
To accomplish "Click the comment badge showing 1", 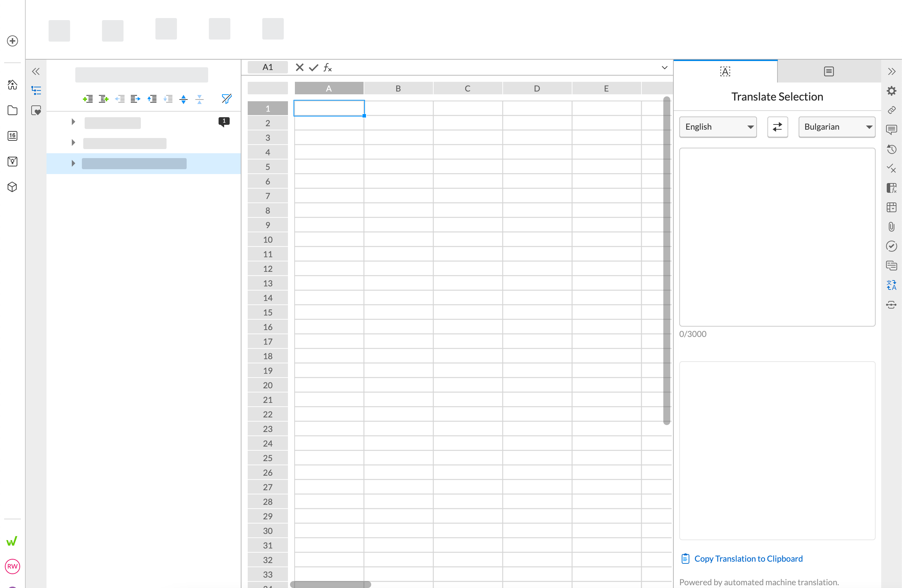I will point(224,121).
